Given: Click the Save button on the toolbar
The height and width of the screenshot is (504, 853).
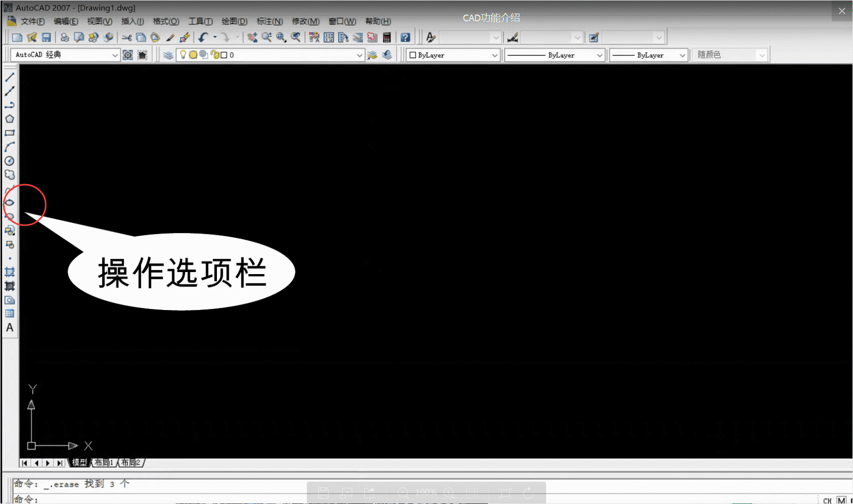Looking at the screenshot, I should click(x=47, y=37).
